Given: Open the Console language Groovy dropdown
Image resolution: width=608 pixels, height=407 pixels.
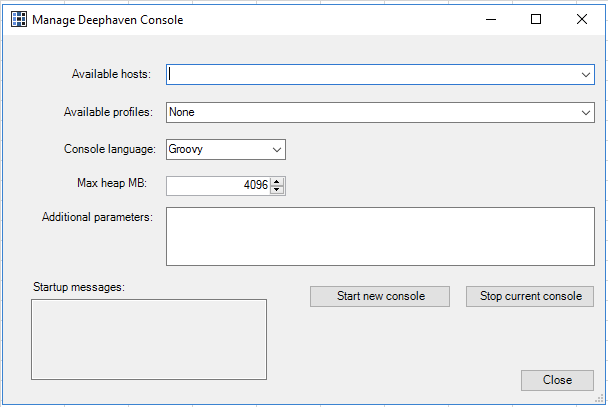Looking at the screenshot, I should [277, 150].
